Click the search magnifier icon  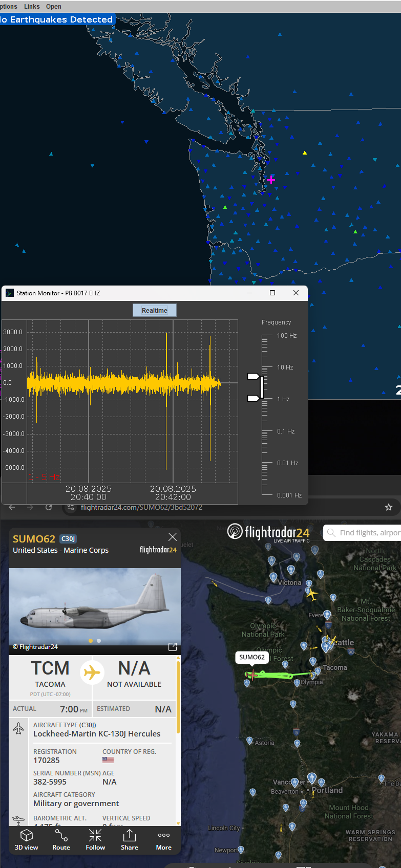[331, 533]
